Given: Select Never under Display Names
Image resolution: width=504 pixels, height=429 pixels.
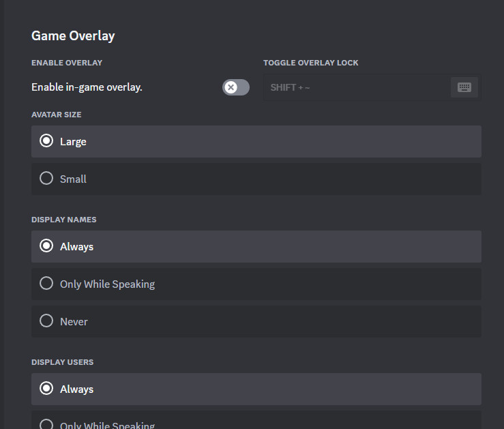Looking at the screenshot, I should click(256, 321).
